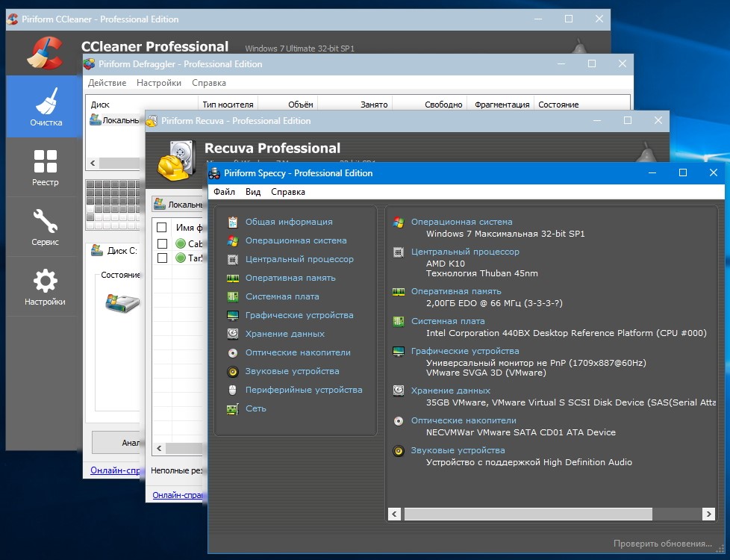The width and height of the screenshot is (730, 560).
Task: Select Сеть network section in Speccy
Action: (255, 408)
